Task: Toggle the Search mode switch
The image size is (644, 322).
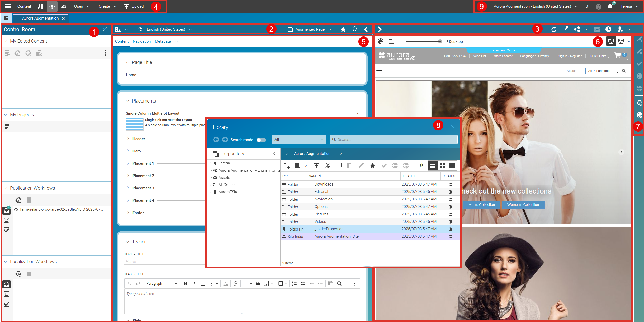Action: point(261,140)
